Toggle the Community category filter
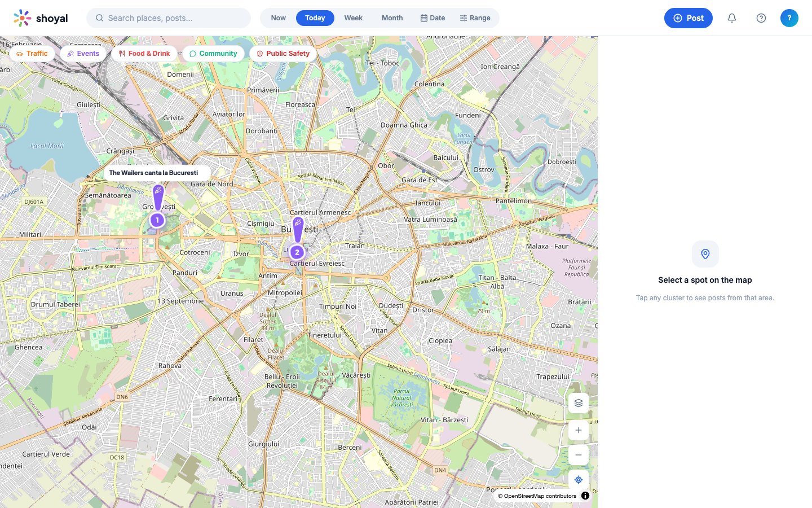Image resolution: width=812 pixels, height=508 pixels. point(213,54)
